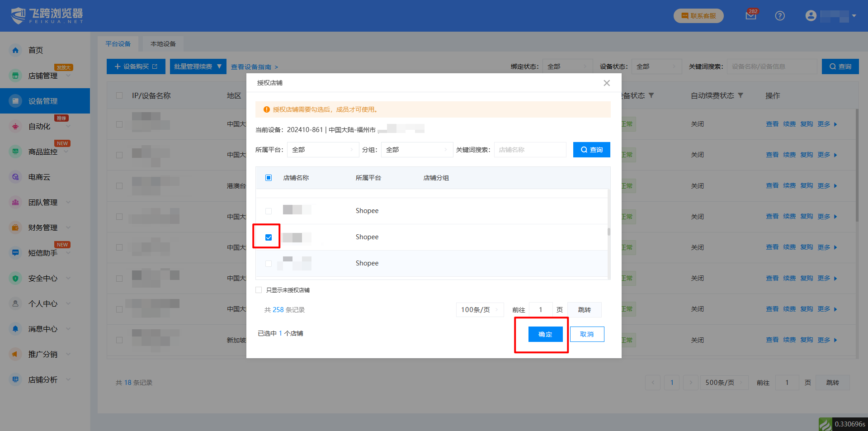
Task: Uncheck the selected Shopee store checkbox
Action: point(269,237)
